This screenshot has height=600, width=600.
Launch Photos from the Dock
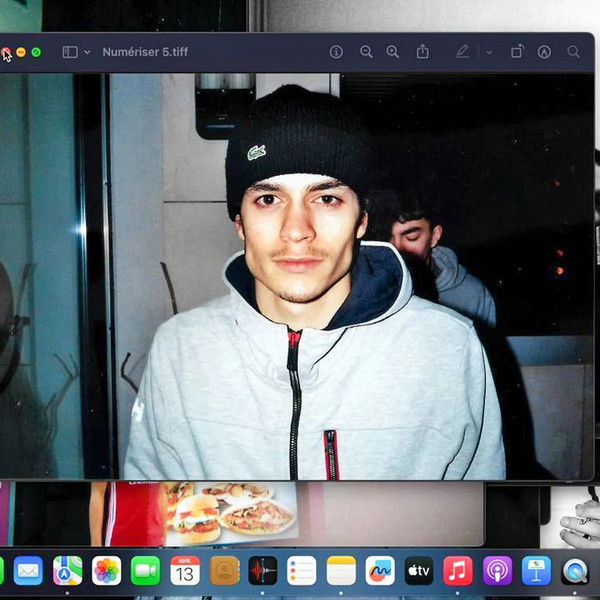(x=106, y=570)
